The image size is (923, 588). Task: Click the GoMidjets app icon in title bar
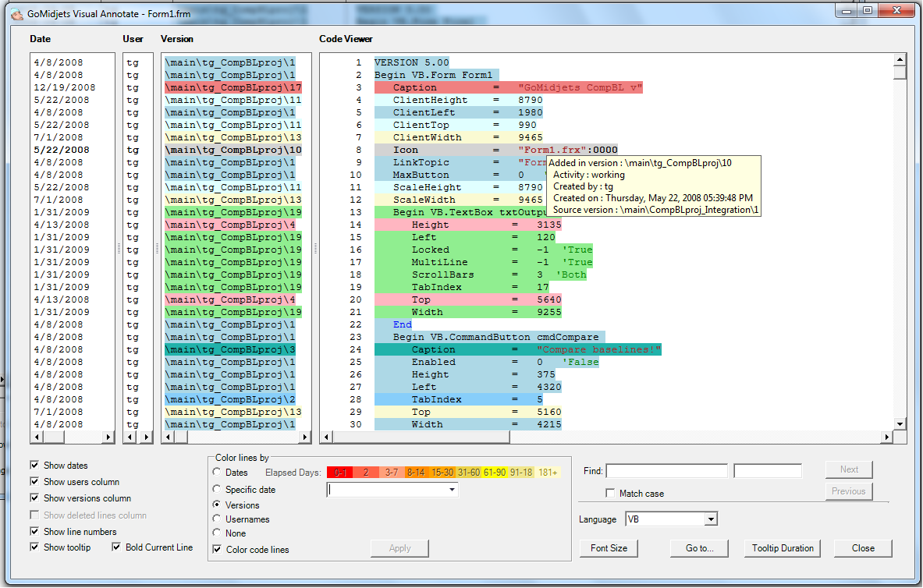click(x=16, y=13)
